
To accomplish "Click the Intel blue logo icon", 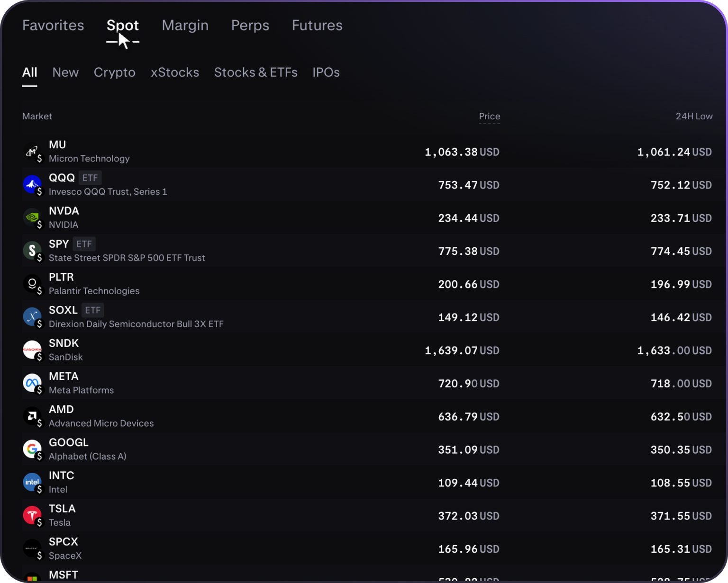I will [32, 483].
